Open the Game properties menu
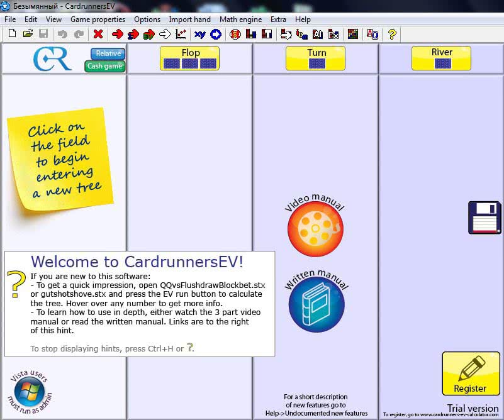 coord(98,19)
